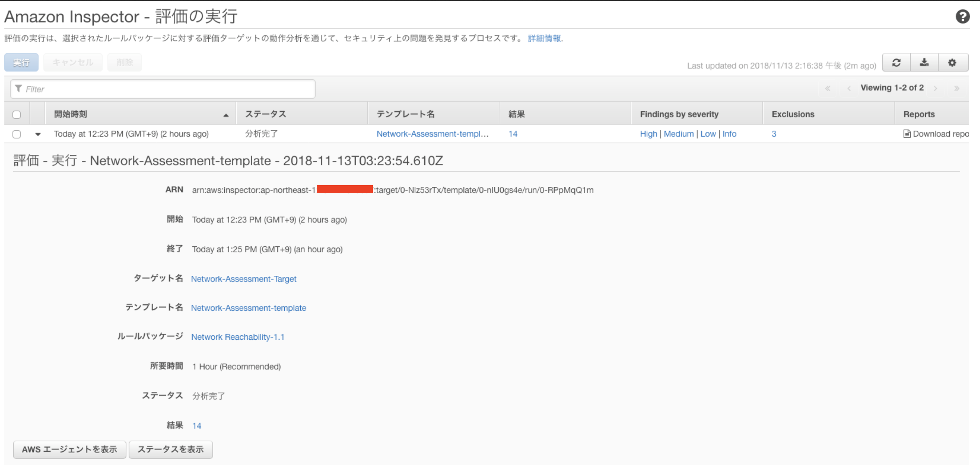Screen dimensions: 980x465
Task: Click the Findings by severity column header
Action: coord(697,114)
